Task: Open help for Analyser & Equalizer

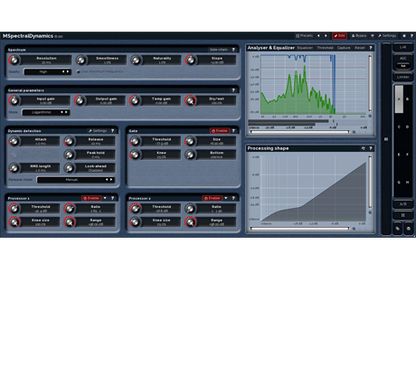Action: (371, 48)
